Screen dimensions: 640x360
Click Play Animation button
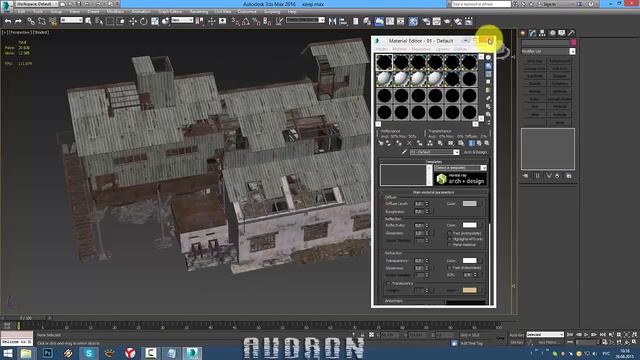pos(586,335)
